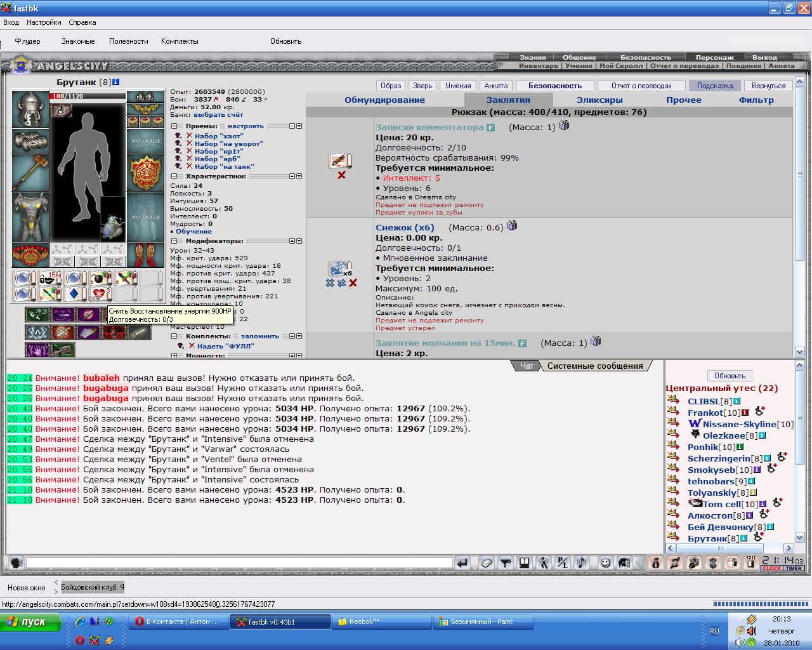Click the red sun shield slot
812x650 pixels.
coord(145,172)
